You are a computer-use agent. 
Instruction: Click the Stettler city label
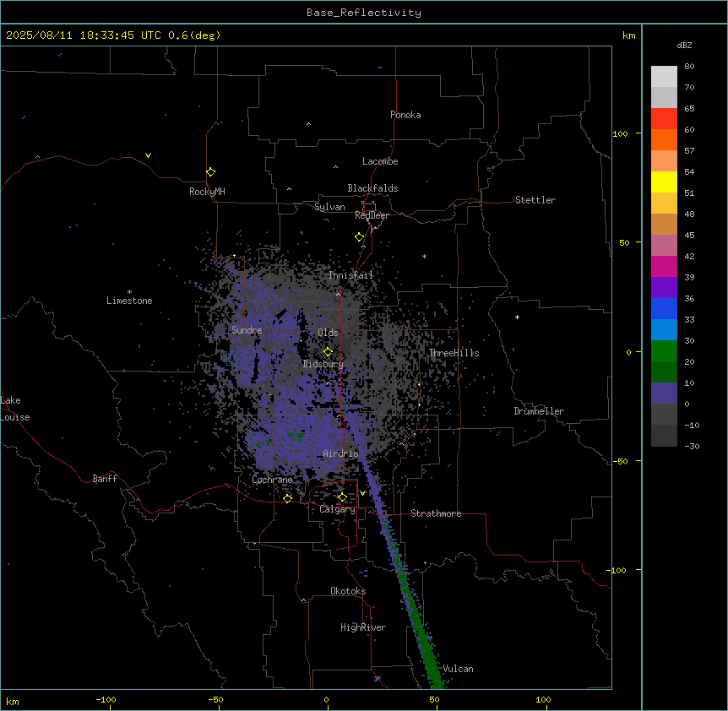coord(535,200)
